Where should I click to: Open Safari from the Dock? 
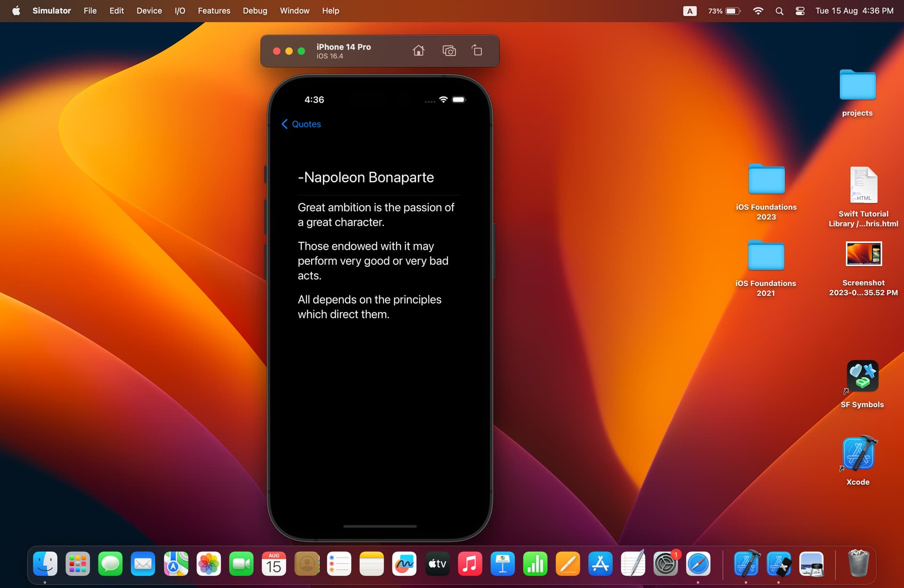(698, 564)
